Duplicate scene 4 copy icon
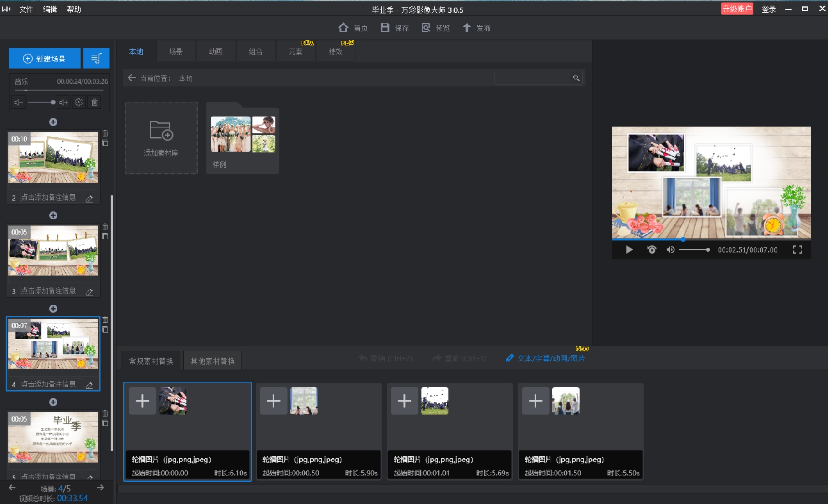Screen dimensions: 828x504 pyautogui.click(x=105, y=330)
